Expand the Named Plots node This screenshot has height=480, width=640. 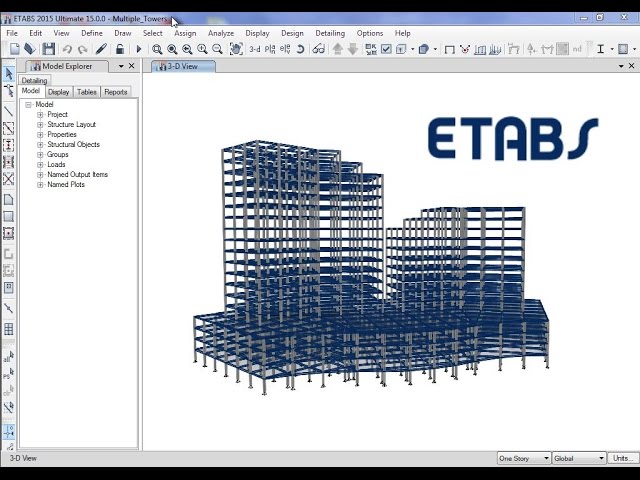[40, 184]
